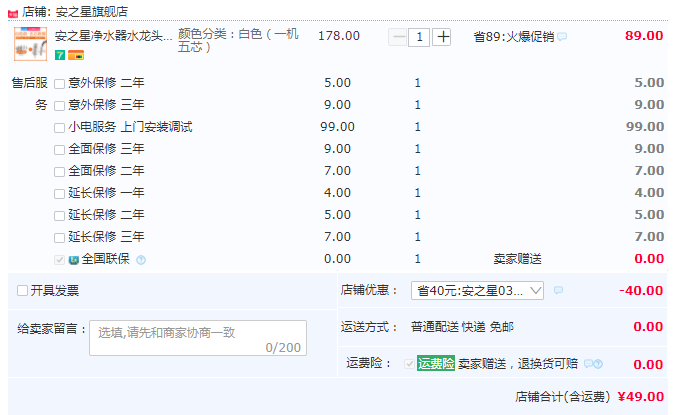This screenshot has width=673, height=415.
Task: Click the 全国联保 shield icon
Action: point(74,260)
